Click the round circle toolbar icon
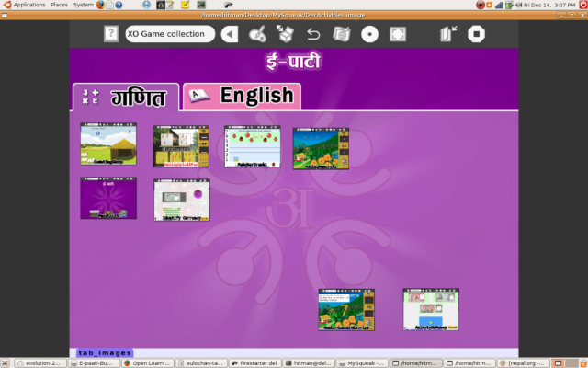The image size is (588, 368). point(369,34)
